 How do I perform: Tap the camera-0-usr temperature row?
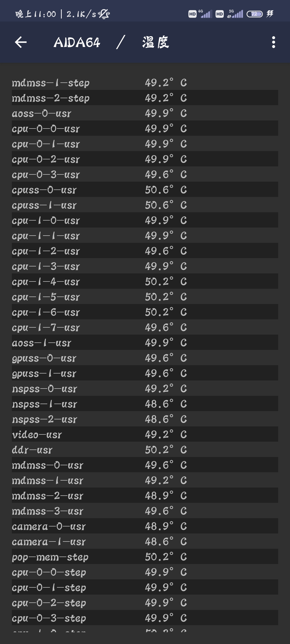145,526
